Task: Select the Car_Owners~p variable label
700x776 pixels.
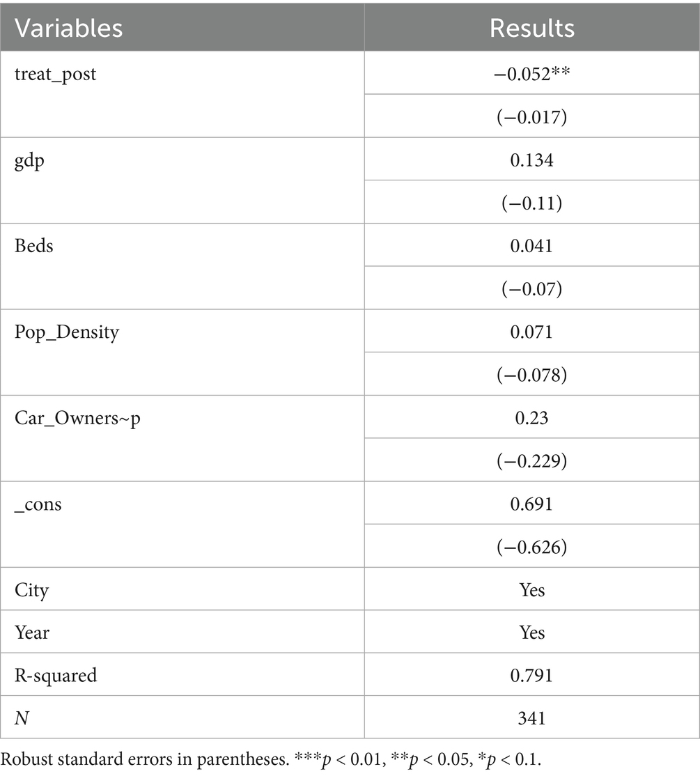Action: [x=77, y=418]
